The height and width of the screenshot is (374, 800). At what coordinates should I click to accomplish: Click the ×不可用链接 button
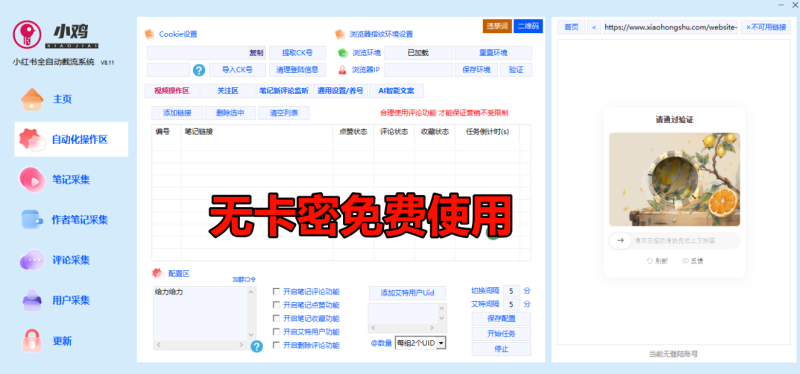(765, 27)
